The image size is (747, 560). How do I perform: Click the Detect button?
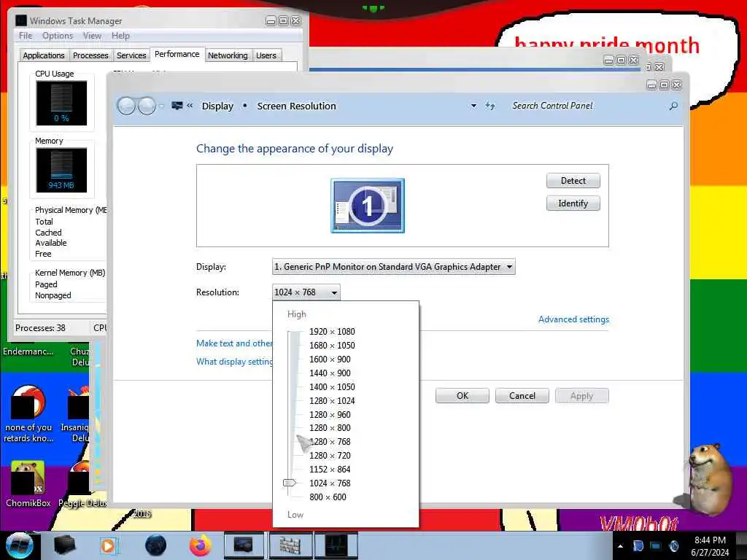pyautogui.click(x=573, y=181)
